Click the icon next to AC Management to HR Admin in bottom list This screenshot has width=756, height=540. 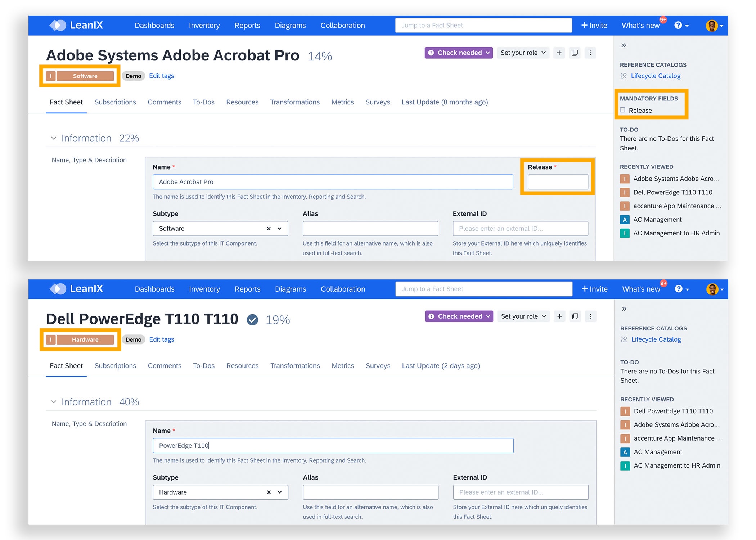(x=625, y=466)
